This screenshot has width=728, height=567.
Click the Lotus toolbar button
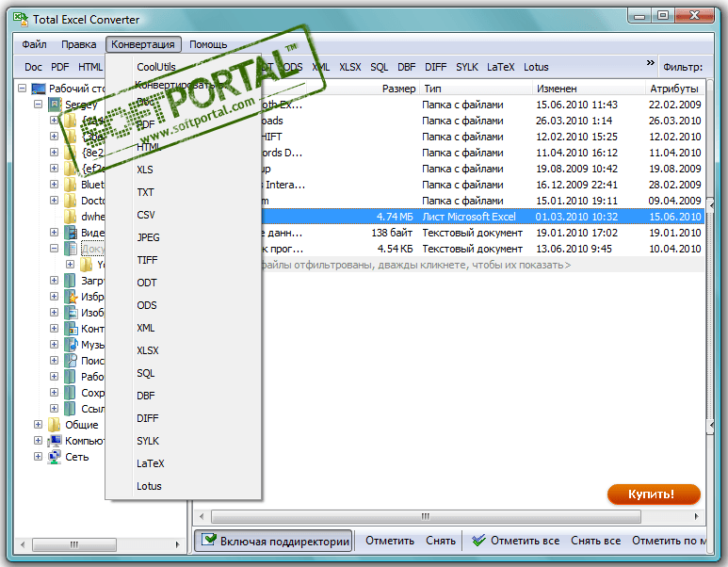(x=536, y=67)
